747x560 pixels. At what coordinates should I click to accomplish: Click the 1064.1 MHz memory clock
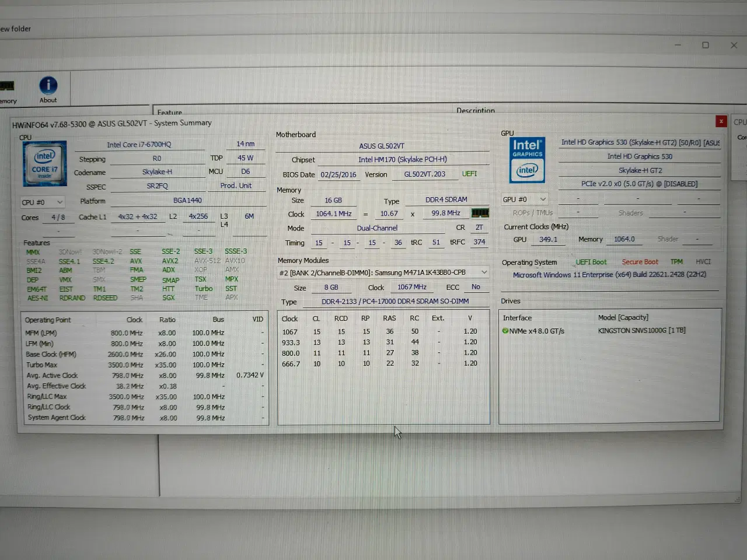pos(334,213)
